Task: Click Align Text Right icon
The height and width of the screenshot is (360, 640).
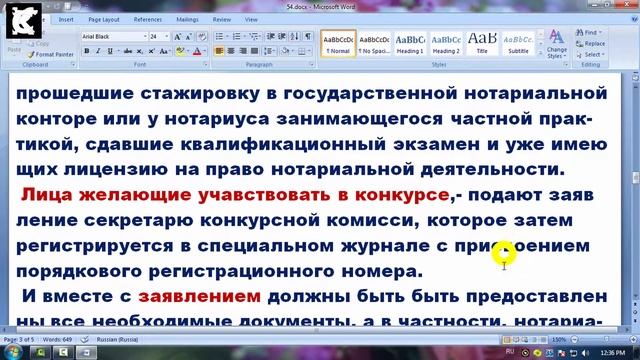Action: (x=243, y=51)
